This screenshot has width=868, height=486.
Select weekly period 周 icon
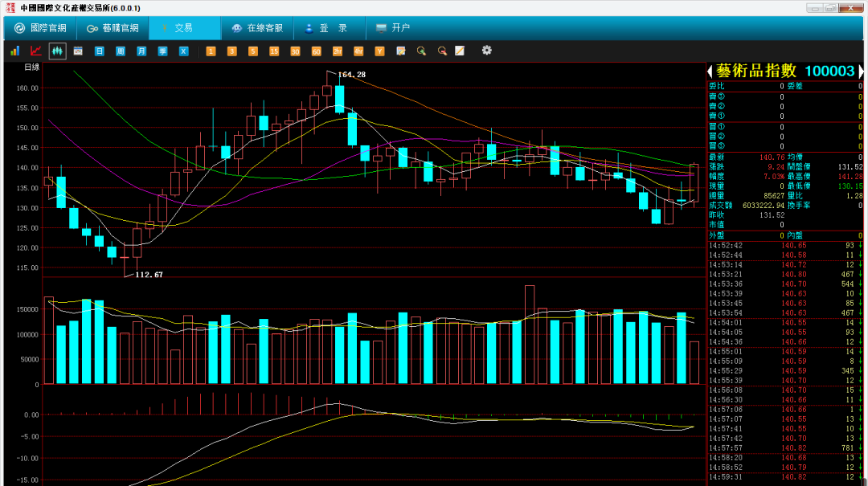(120, 51)
